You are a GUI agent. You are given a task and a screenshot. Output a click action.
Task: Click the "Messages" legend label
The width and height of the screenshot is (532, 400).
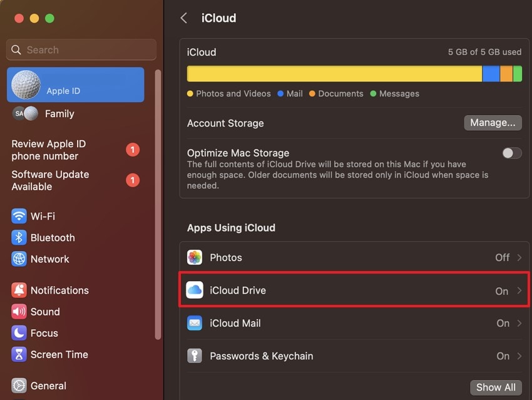pyautogui.click(x=399, y=94)
